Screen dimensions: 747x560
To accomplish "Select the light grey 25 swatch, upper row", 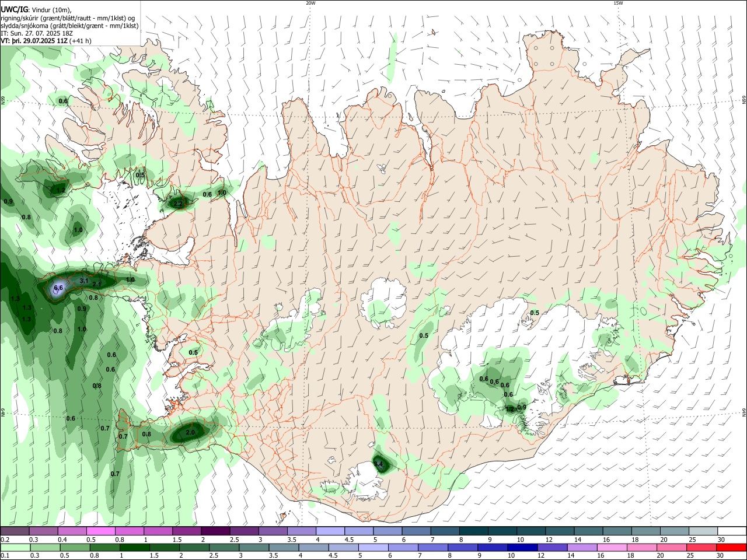I will (703, 531).
